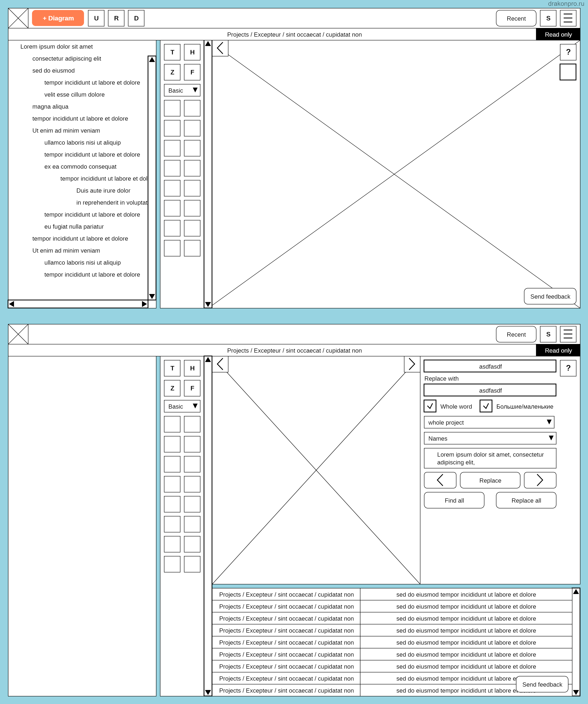The width and height of the screenshot is (588, 704).
Task: Select the H tool in the bottom wireframe
Action: tap(192, 368)
